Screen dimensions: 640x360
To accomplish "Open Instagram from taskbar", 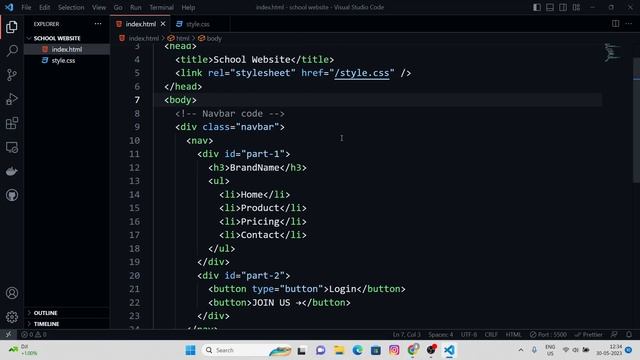I will (394, 350).
